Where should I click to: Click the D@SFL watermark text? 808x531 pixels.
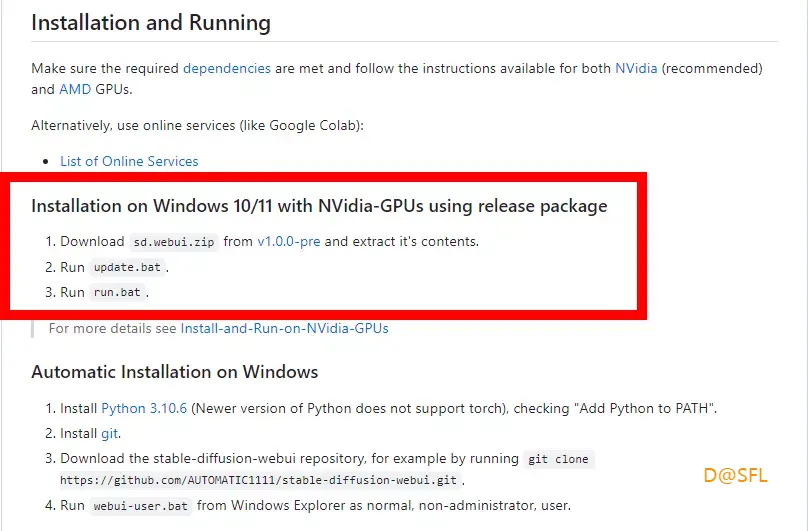[x=735, y=475]
